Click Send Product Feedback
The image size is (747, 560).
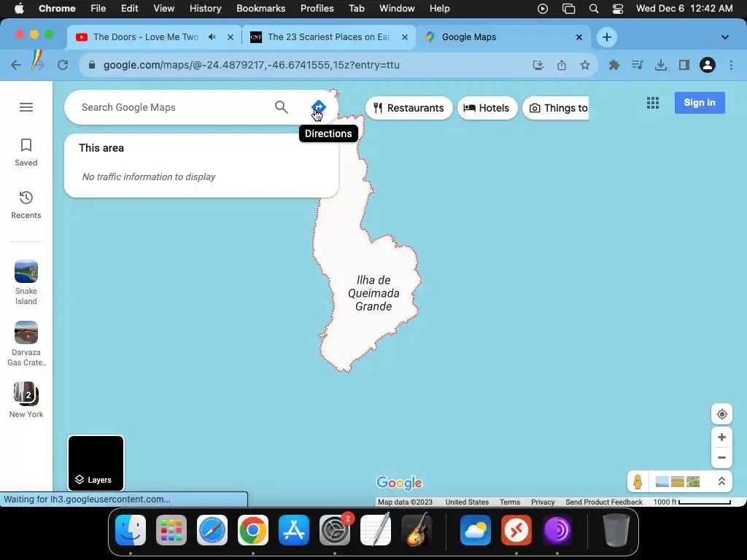603,502
